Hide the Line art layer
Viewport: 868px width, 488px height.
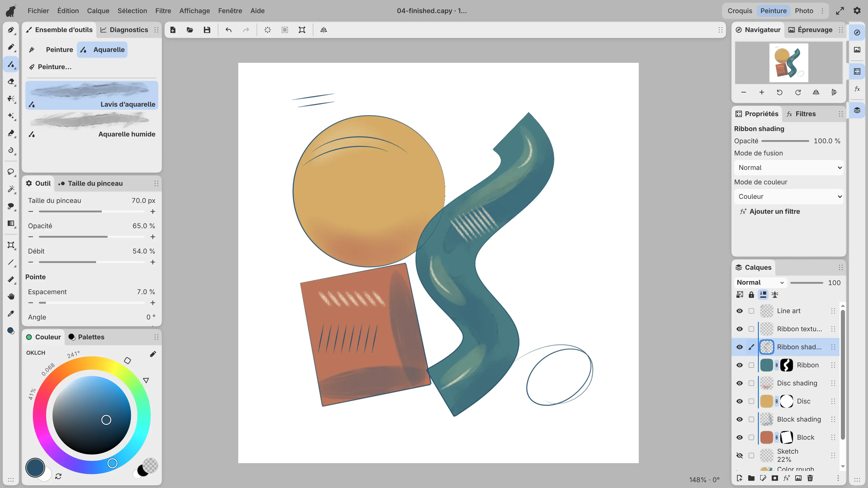point(739,311)
